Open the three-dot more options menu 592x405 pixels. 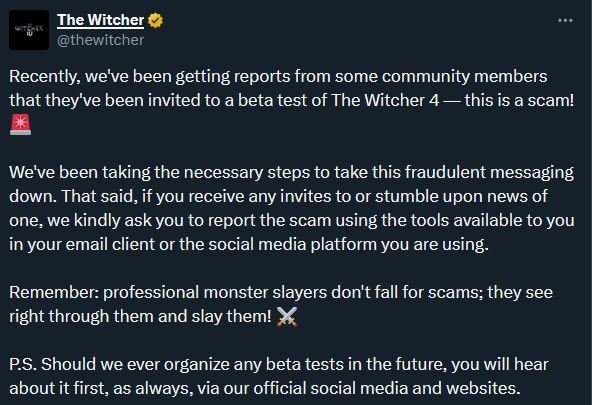[565, 20]
